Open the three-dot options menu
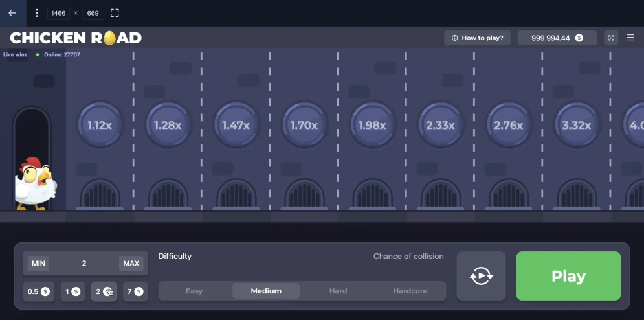 pyautogui.click(x=37, y=13)
